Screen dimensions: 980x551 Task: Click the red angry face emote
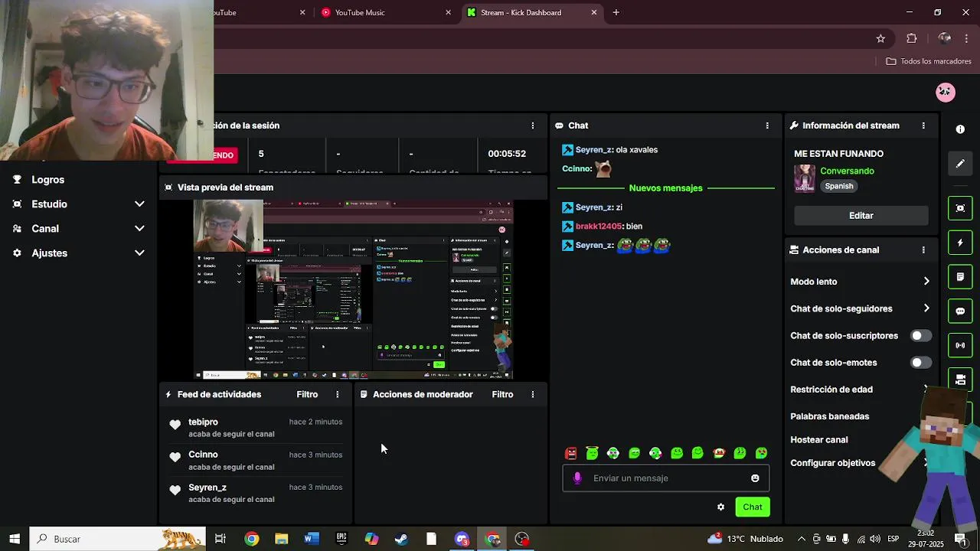click(570, 453)
